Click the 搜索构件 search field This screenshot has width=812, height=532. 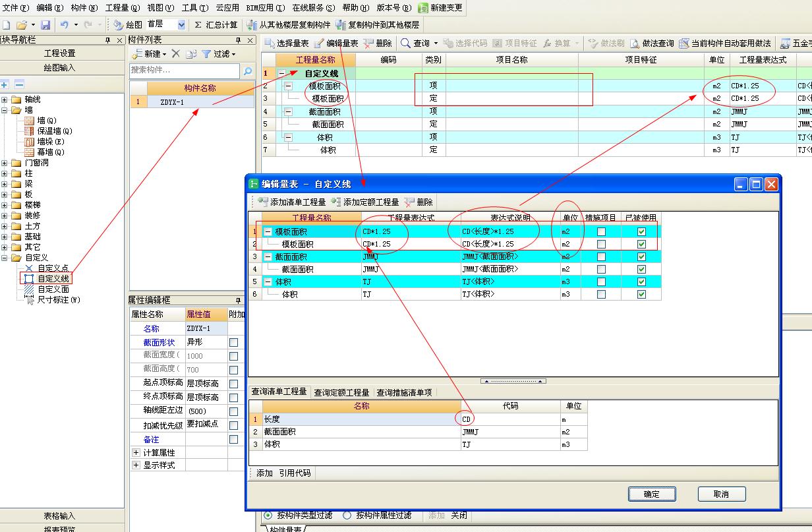pyautogui.click(x=185, y=70)
